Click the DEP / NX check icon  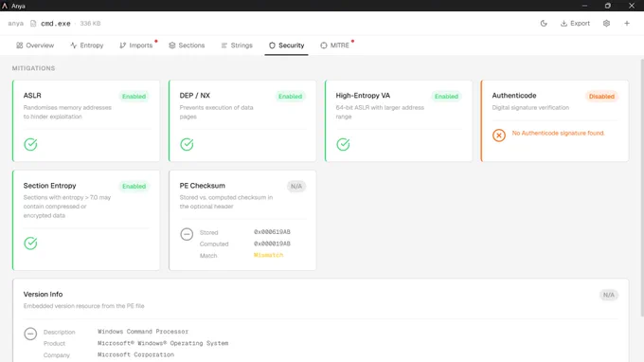coord(187,144)
